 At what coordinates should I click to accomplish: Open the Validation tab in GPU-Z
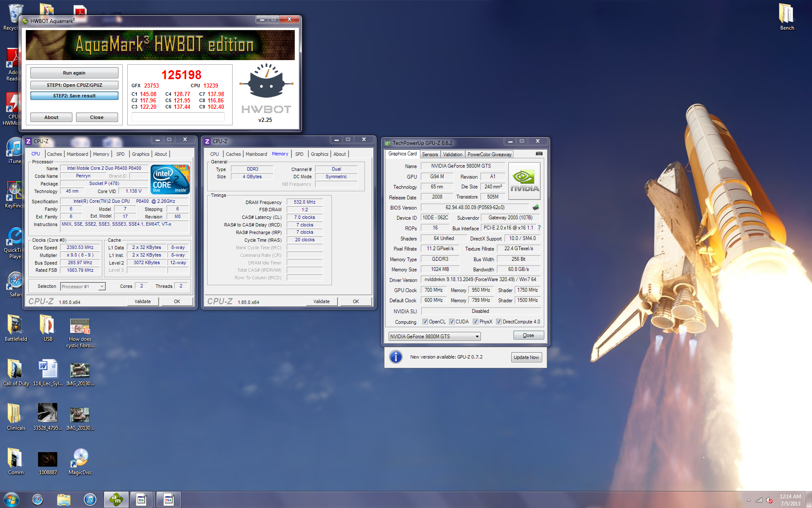coord(453,155)
